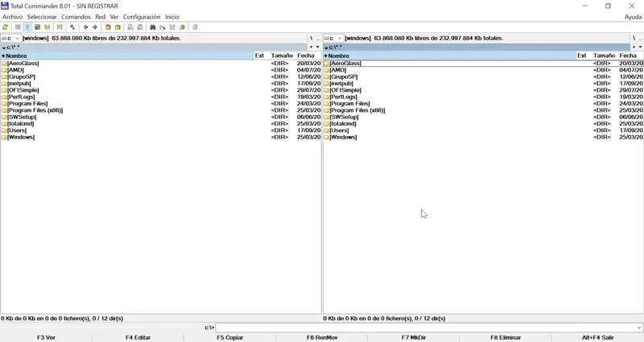Select [Users] row in left panel
Screen dimensions: 644x342
pyautogui.click(x=160, y=130)
